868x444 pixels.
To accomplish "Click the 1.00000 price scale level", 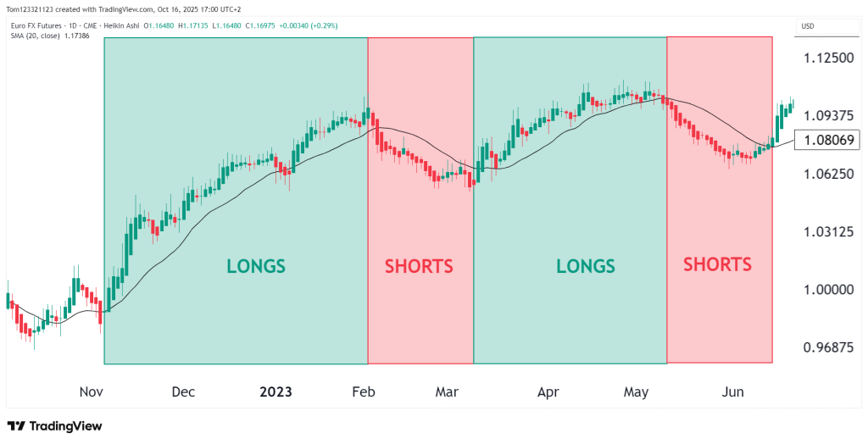I will click(x=828, y=290).
